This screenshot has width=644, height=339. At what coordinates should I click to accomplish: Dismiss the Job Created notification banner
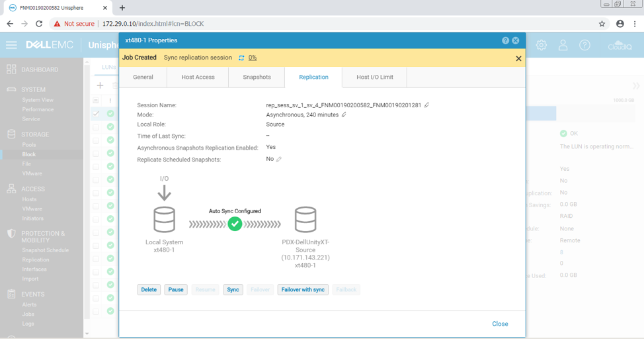coord(518,58)
